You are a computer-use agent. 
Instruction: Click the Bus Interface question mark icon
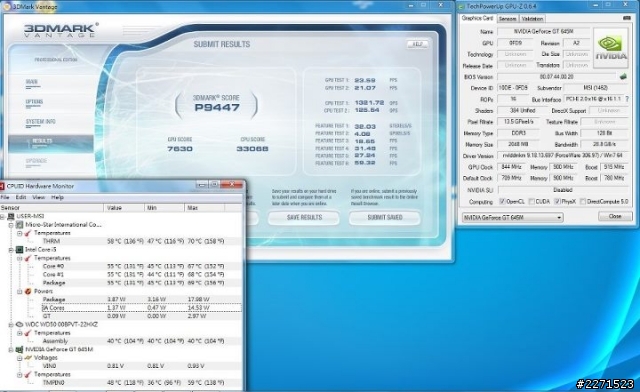[x=627, y=99]
